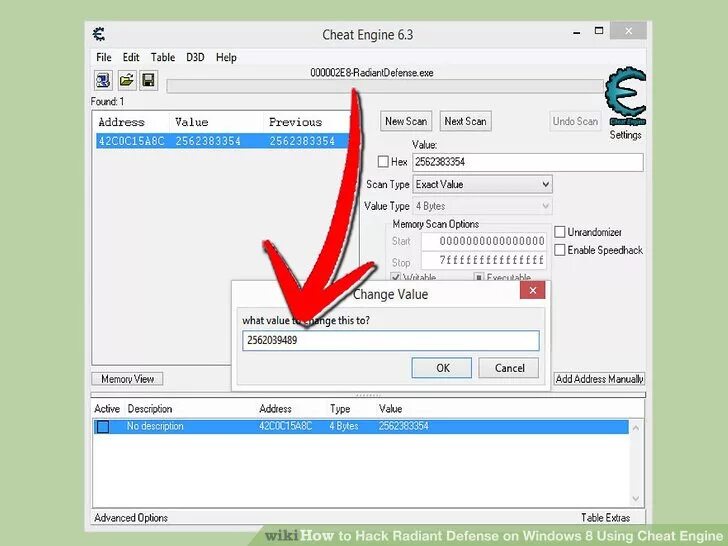The height and width of the screenshot is (546, 728).
Task: Open the Value Type dropdown
Action: click(483, 206)
